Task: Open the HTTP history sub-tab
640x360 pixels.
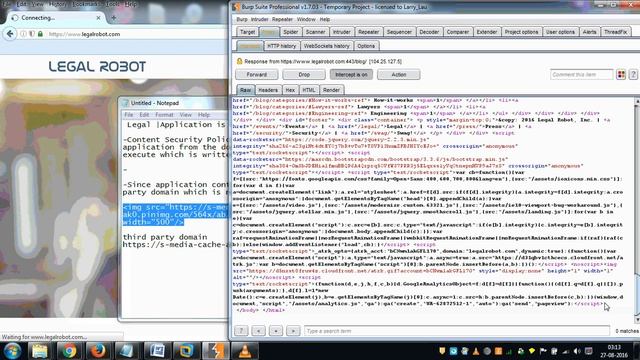Action: [x=281, y=46]
